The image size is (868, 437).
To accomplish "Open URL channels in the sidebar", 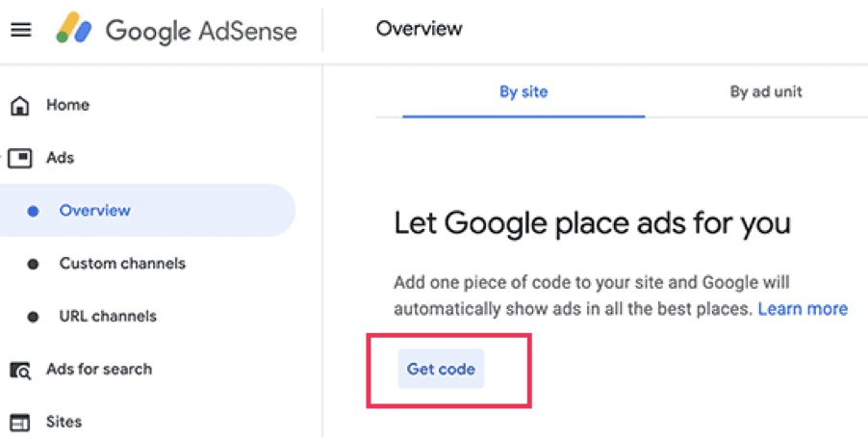I will click(108, 317).
